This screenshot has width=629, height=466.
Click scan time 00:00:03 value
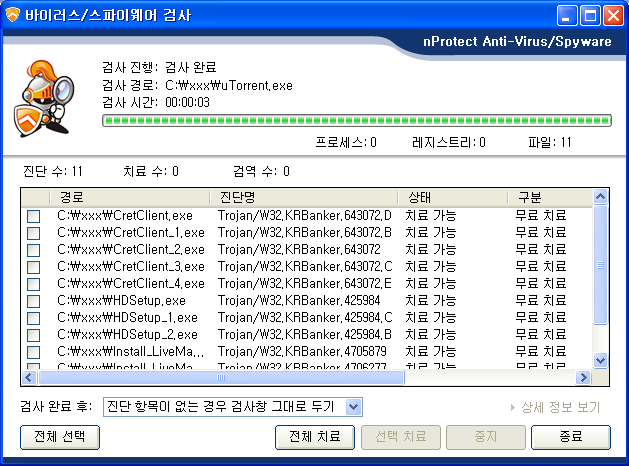(x=187, y=103)
